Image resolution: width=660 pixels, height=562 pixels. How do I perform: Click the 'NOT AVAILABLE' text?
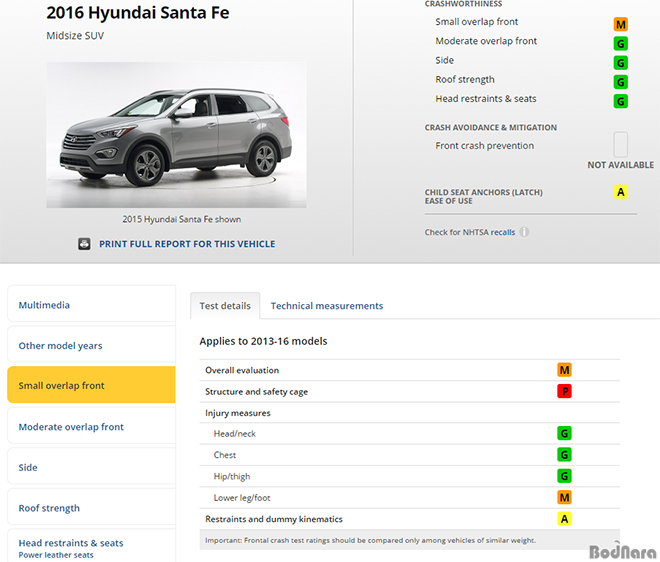tap(620, 165)
